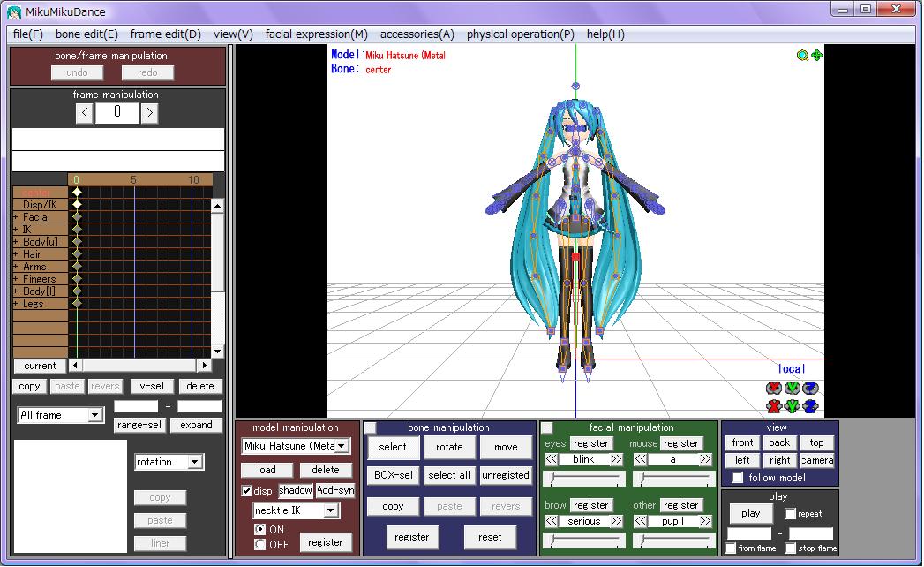Select the OFF radio button for necktie IK
This screenshot has width=924, height=567.
coord(259,544)
